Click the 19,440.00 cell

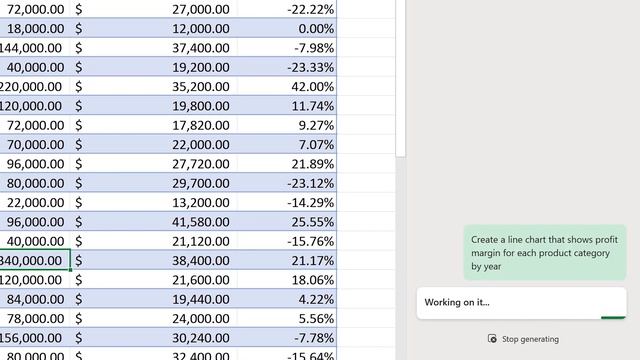(154, 299)
